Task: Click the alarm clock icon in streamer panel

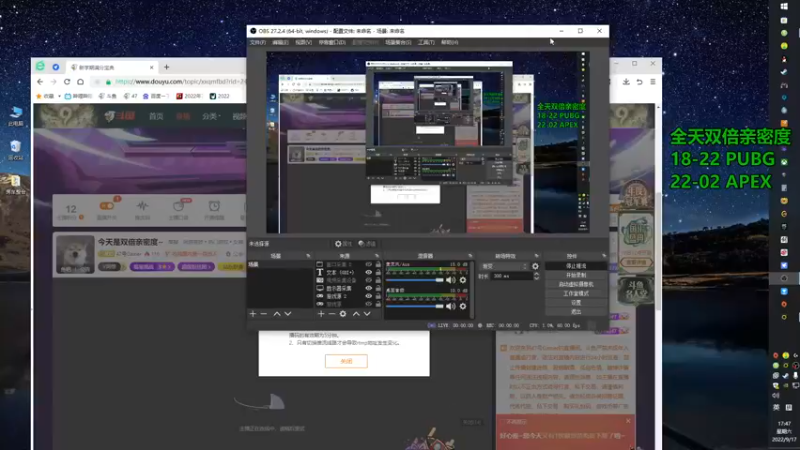Action: [x=214, y=206]
